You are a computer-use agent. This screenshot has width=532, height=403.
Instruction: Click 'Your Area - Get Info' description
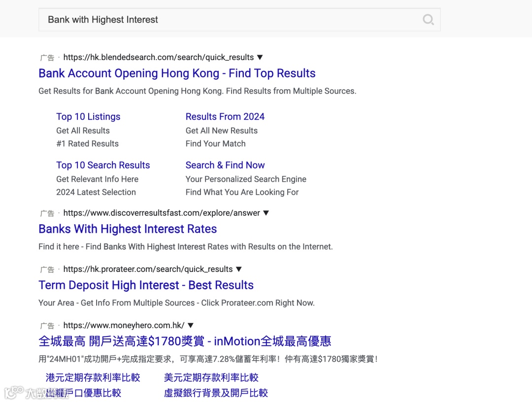click(x=176, y=303)
